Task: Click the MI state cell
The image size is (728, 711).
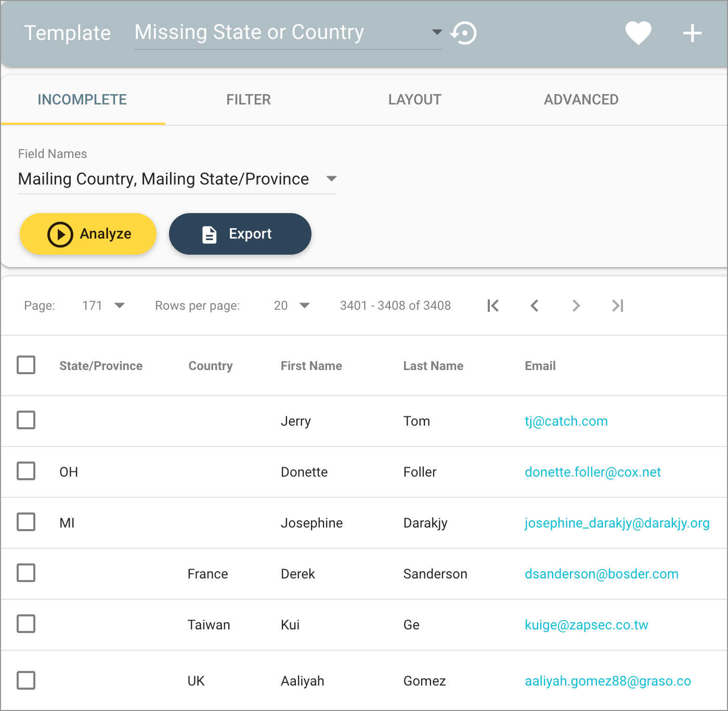Action: tap(67, 523)
